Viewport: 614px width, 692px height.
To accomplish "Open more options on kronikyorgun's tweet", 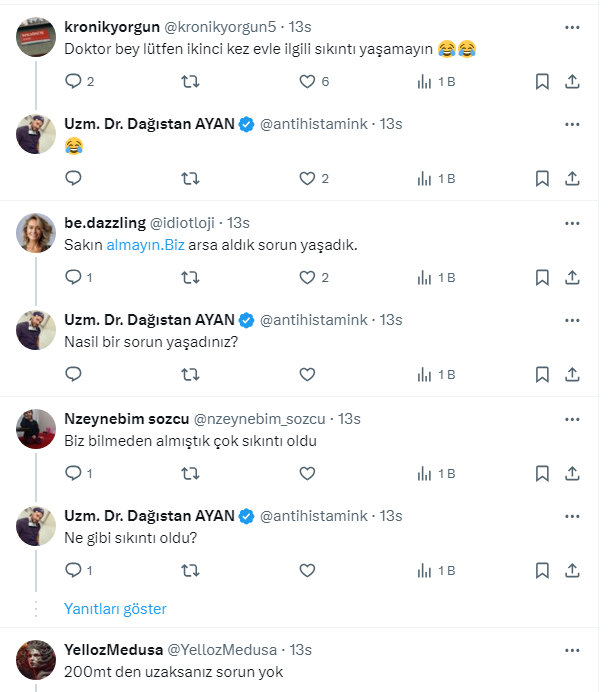I will tap(572, 26).
